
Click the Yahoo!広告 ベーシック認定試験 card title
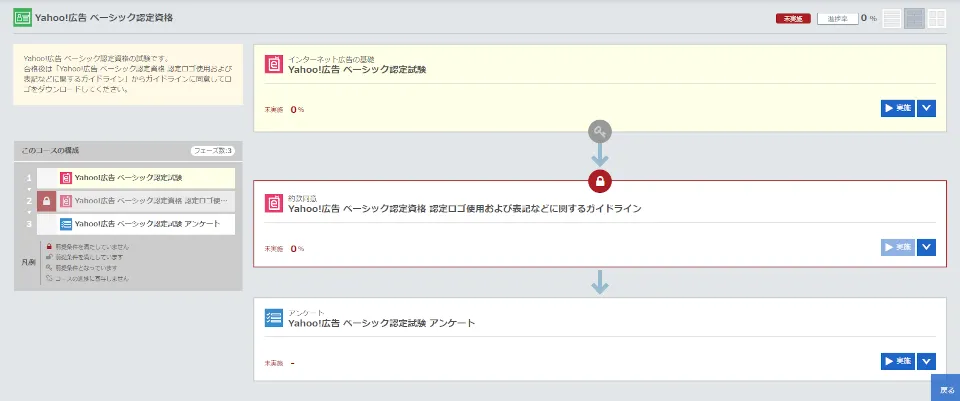coord(357,70)
